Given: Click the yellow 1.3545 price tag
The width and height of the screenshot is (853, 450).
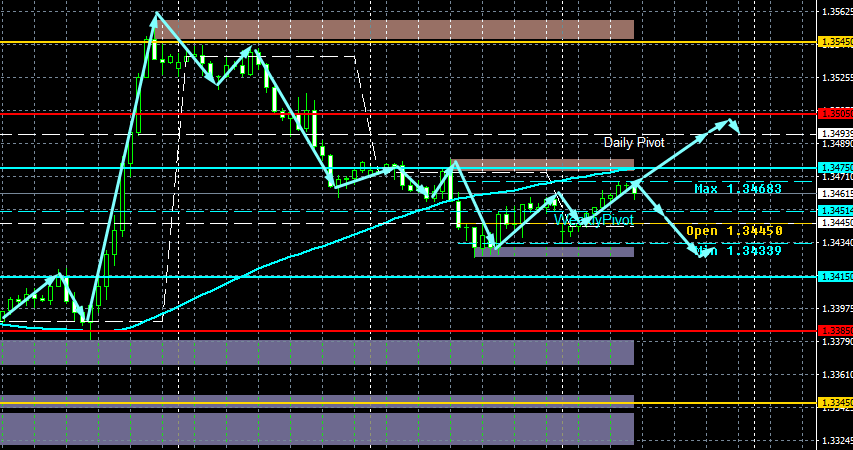Looking at the screenshot, I should tap(835, 42).
